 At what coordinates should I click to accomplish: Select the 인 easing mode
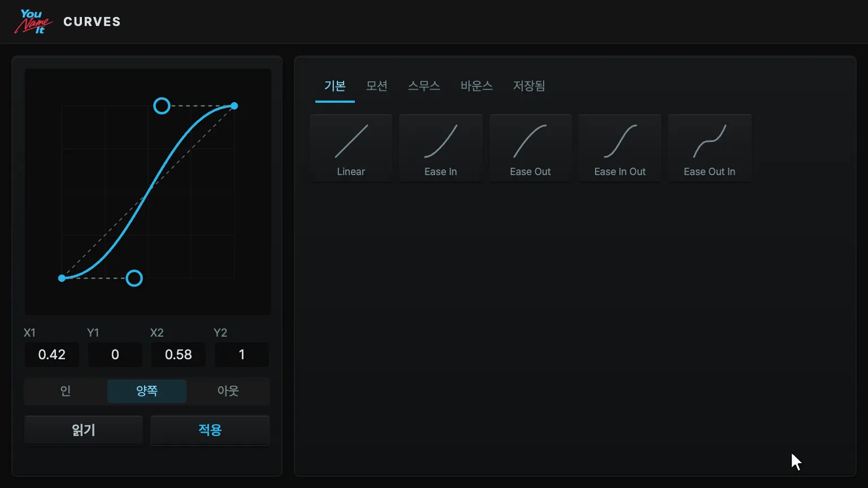tap(66, 391)
